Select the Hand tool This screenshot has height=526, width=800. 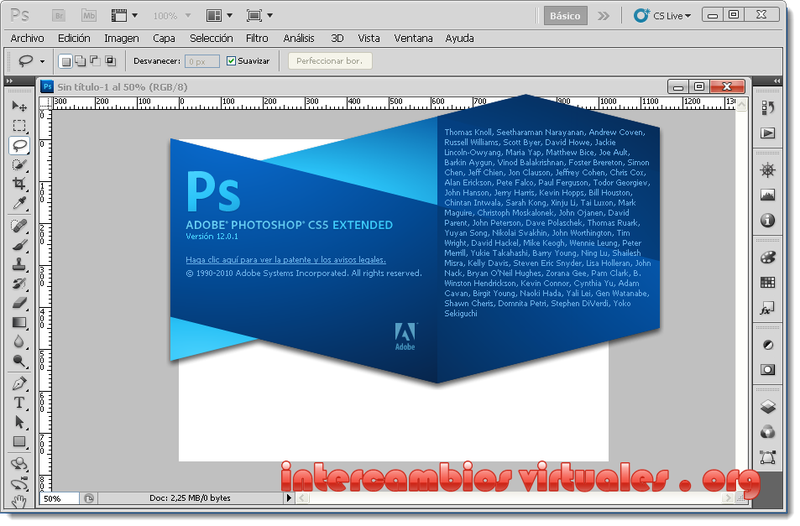coord(19,502)
